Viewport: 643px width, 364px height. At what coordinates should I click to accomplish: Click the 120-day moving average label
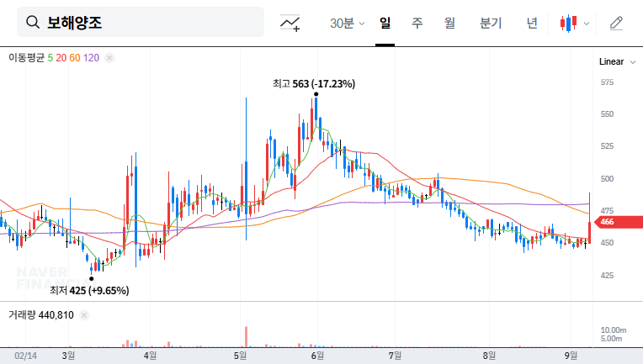pyautogui.click(x=91, y=58)
